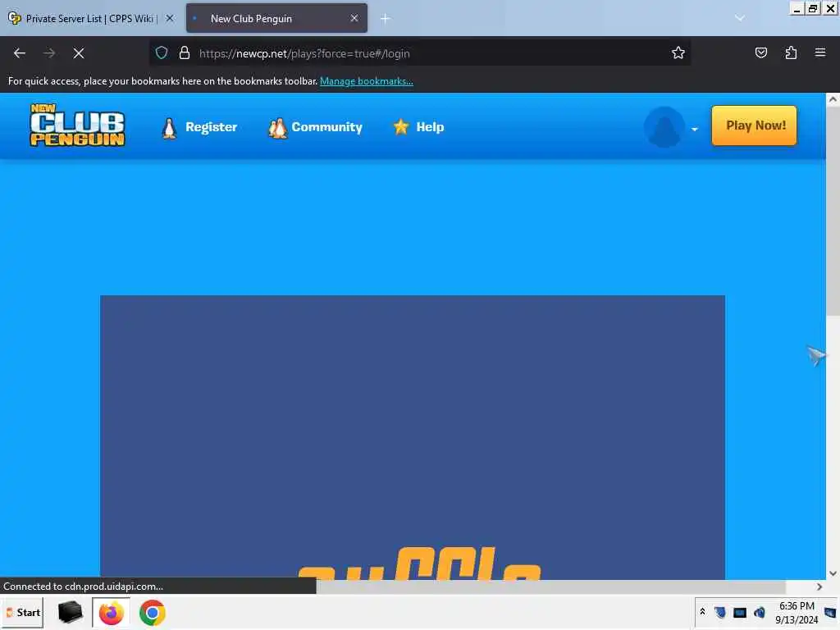
Task: Click the security shield tray icon
Action: coord(720,612)
